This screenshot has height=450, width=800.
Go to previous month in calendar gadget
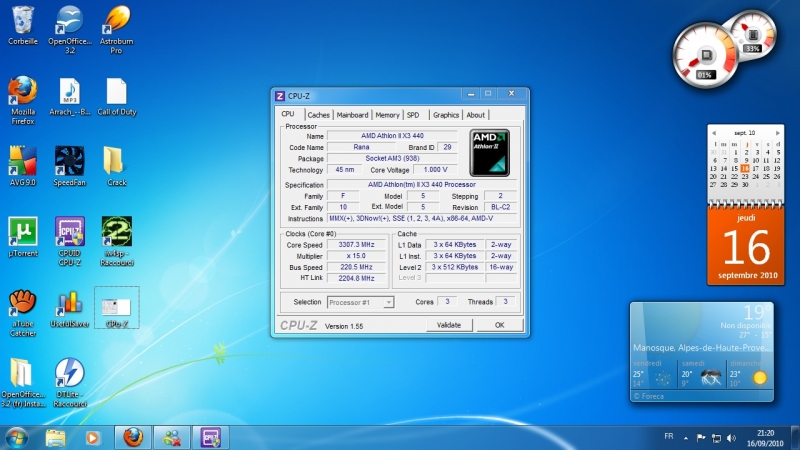(714, 133)
